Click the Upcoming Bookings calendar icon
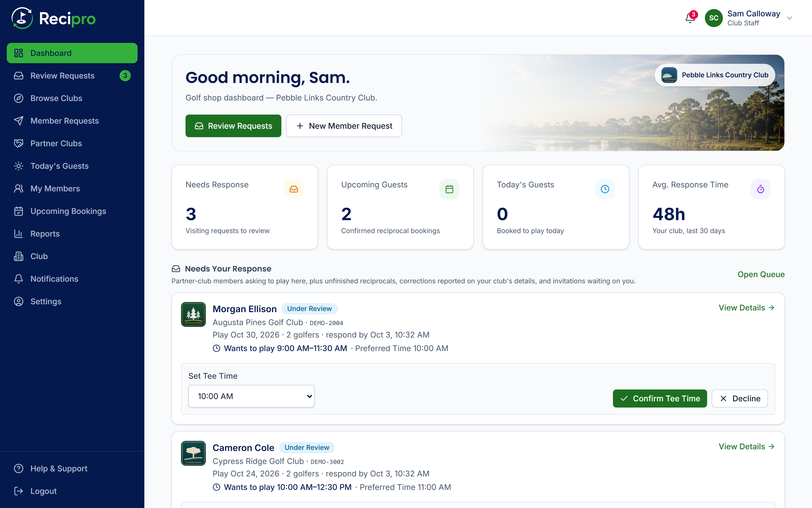The image size is (812, 508). pos(18,211)
